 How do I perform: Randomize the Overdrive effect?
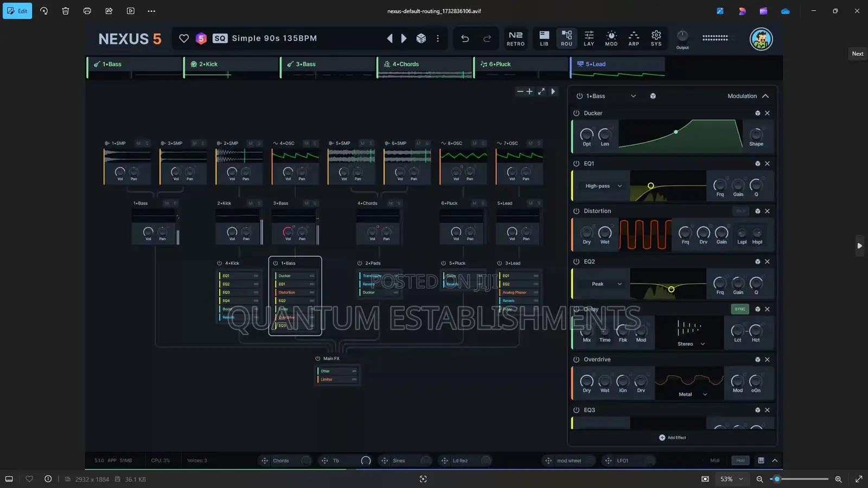point(758,359)
